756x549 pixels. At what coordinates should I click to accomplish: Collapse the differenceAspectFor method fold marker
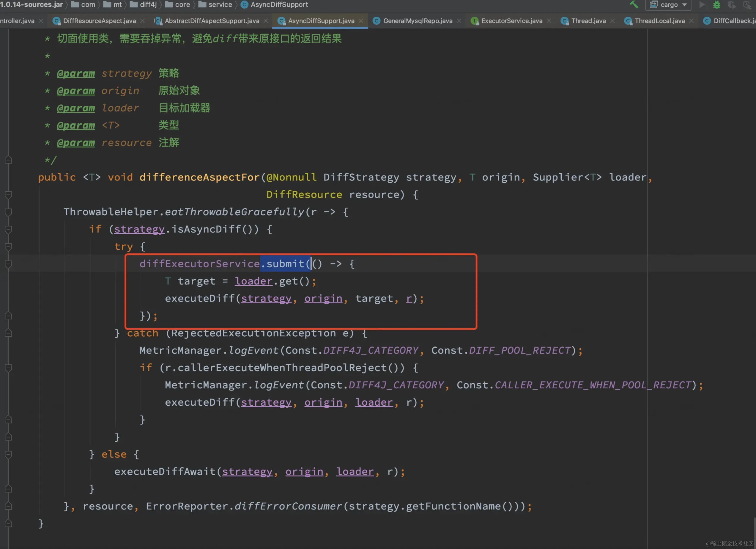8,195
